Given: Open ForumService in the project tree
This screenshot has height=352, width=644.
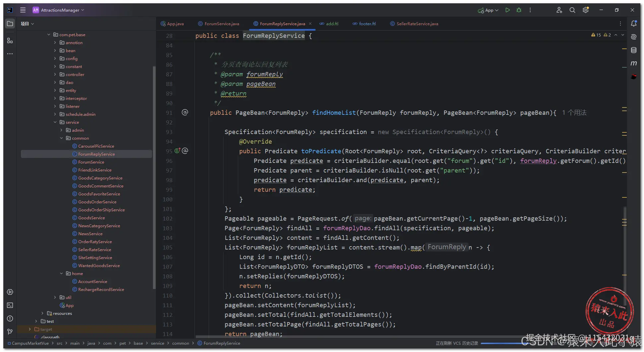Looking at the screenshot, I should tap(91, 162).
